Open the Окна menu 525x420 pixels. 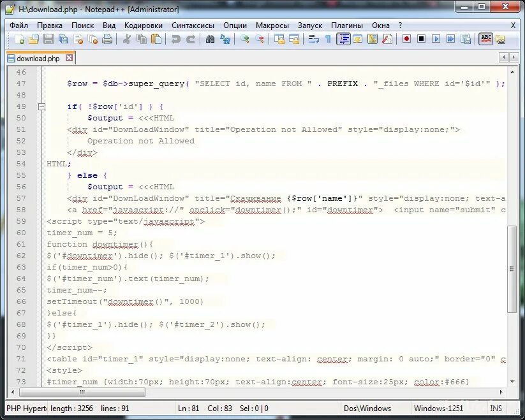tap(381, 25)
